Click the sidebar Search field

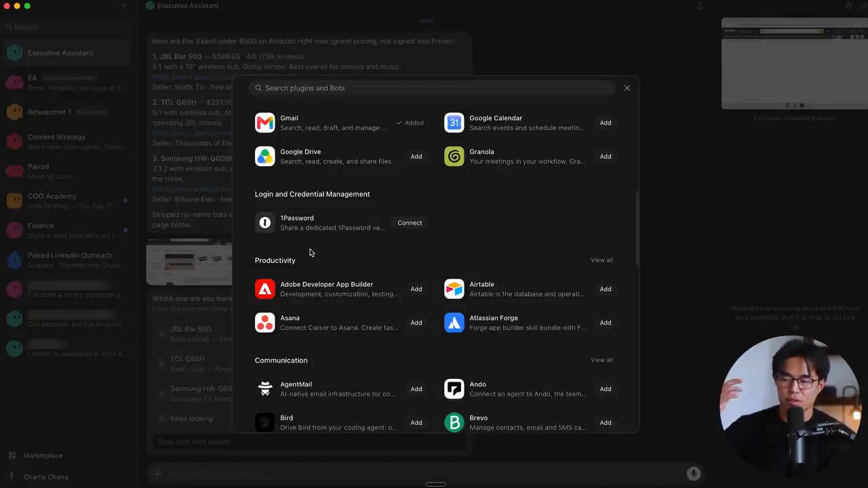68,27
